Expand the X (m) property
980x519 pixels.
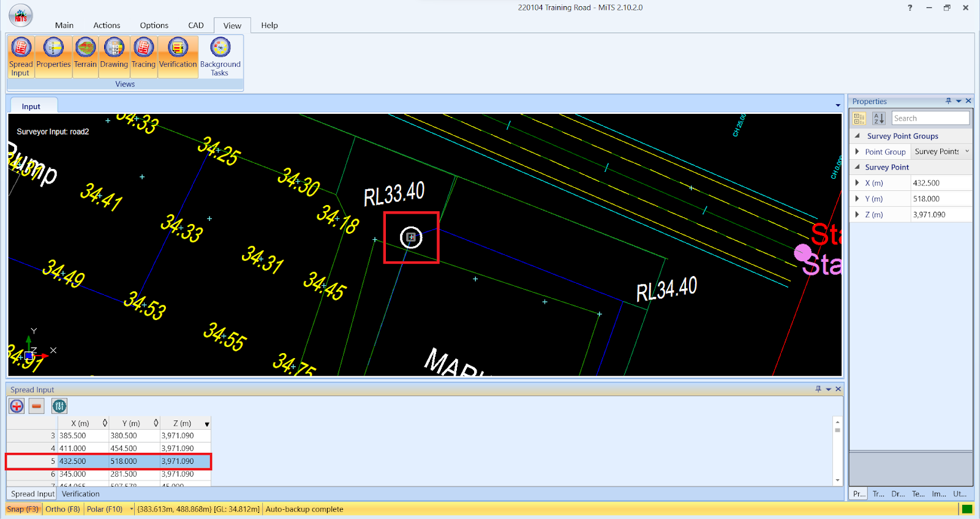point(857,183)
